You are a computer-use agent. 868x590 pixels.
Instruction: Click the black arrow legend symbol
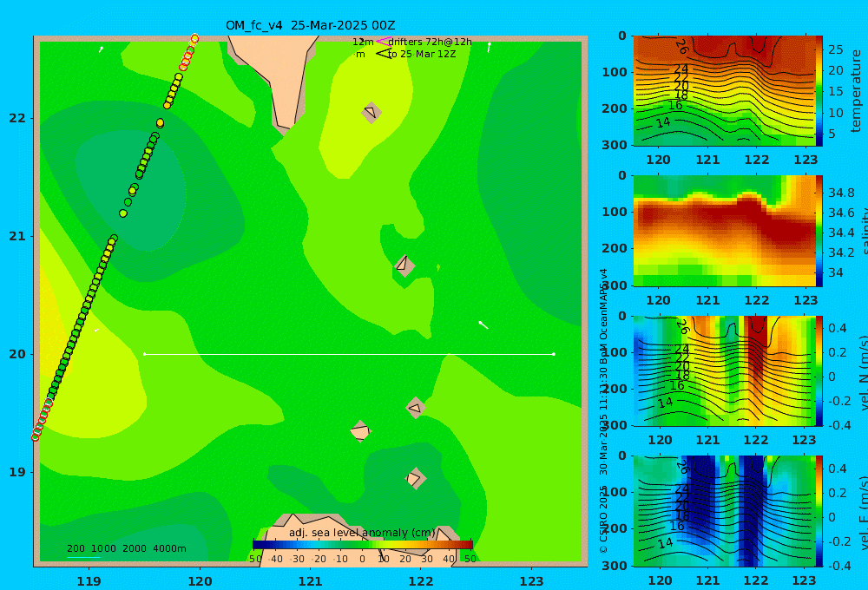[383, 54]
